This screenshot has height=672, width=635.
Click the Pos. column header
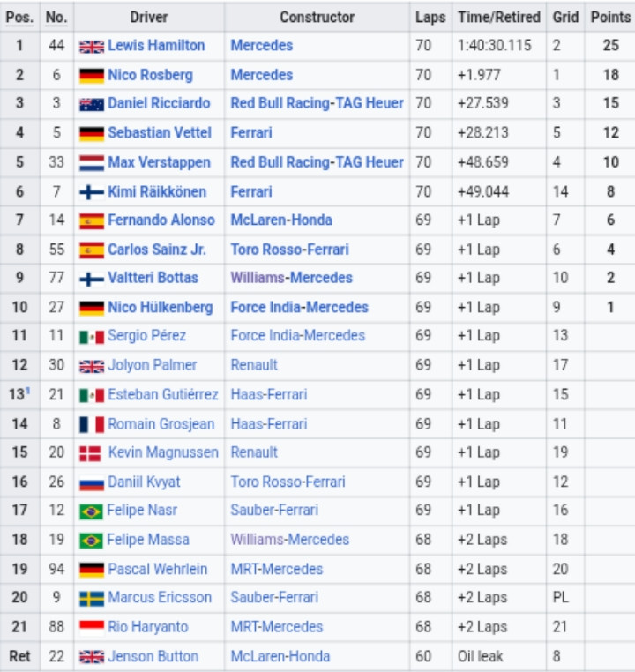[x=19, y=17]
